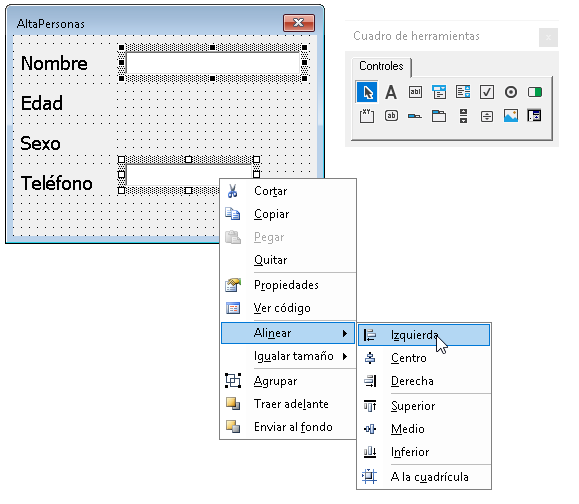Select the CommandButton control tool

[x=391, y=116]
